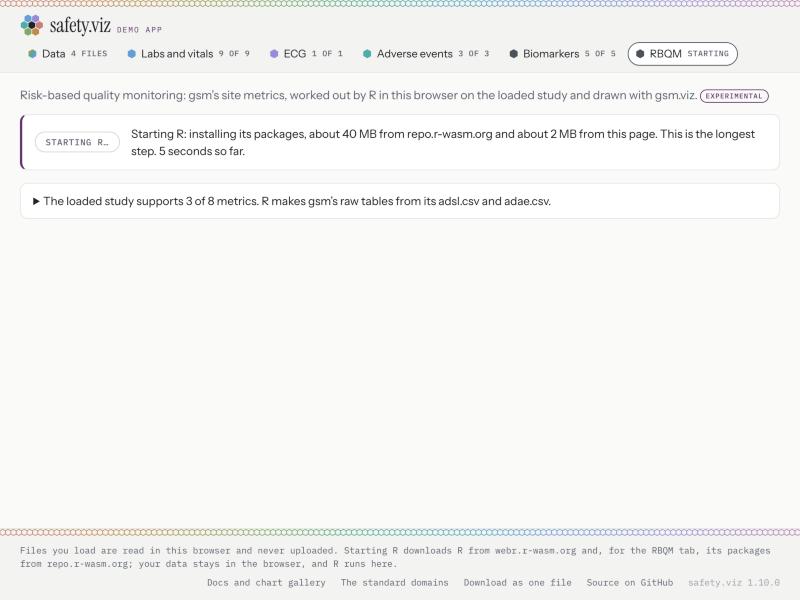Open Docs and chart gallery link
The height and width of the screenshot is (600, 800).
pyautogui.click(x=266, y=583)
